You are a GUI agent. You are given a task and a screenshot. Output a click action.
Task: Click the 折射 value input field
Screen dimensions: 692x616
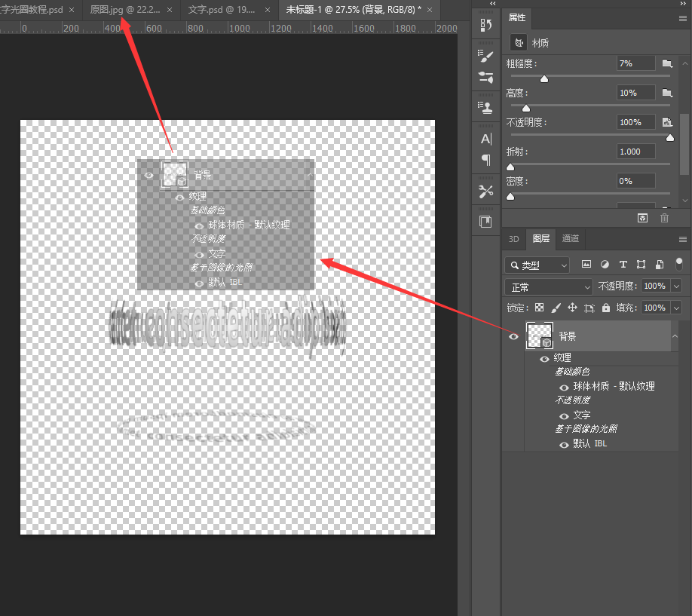tap(635, 152)
